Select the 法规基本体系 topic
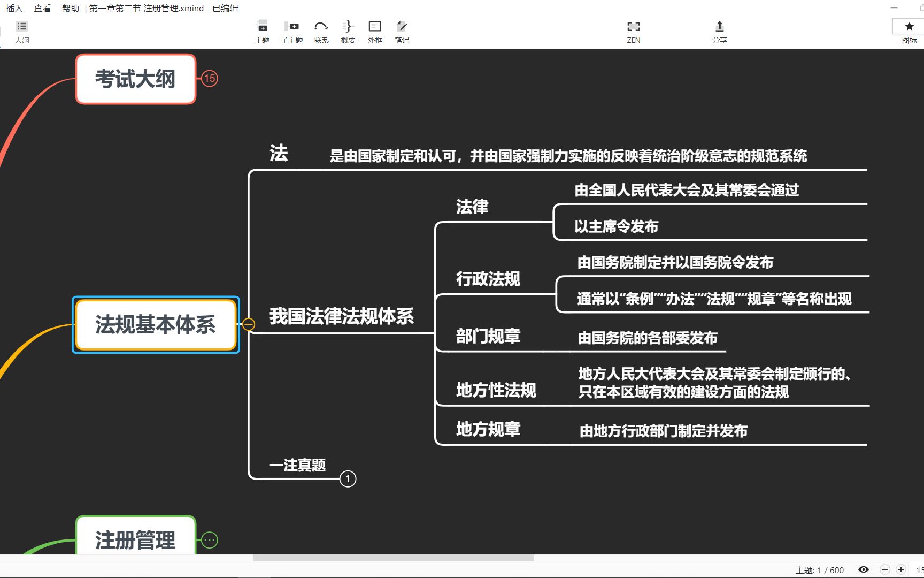Screen dimensions: 924x578 pyautogui.click(x=156, y=325)
